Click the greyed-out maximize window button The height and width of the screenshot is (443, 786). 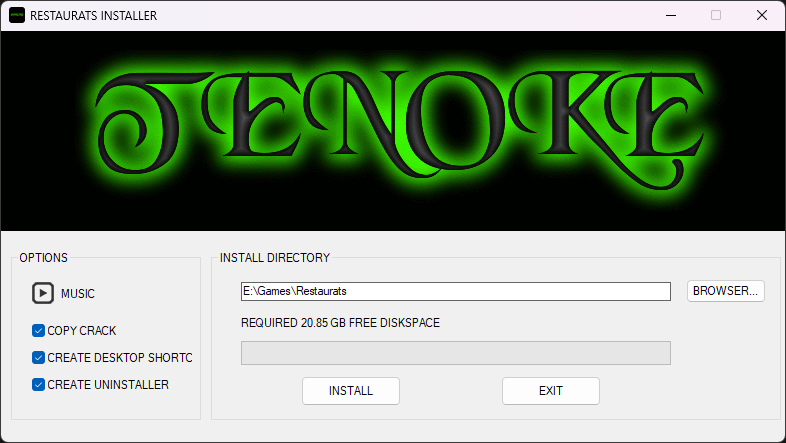716,16
